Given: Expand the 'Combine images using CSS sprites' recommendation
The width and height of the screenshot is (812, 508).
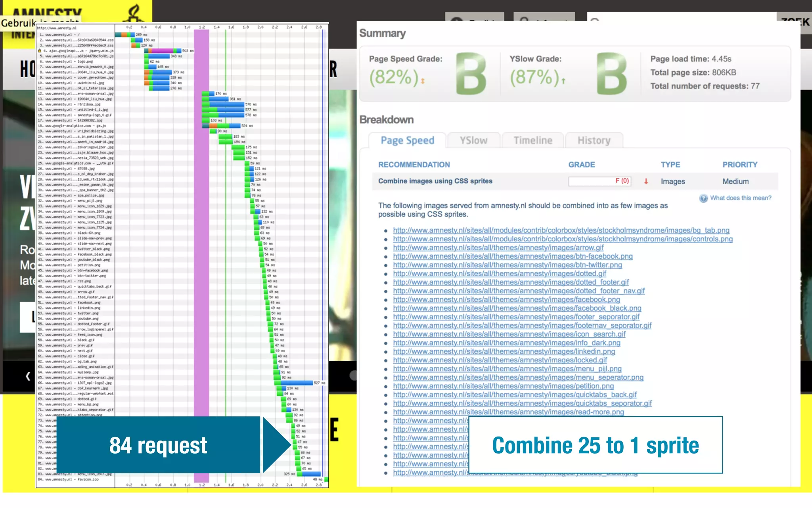Looking at the screenshot, I should (435, 181).
